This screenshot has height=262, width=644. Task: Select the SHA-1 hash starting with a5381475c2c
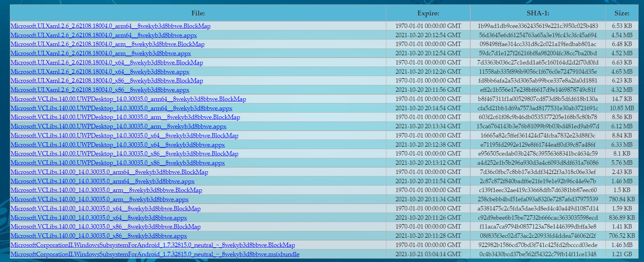pos(538,208)
